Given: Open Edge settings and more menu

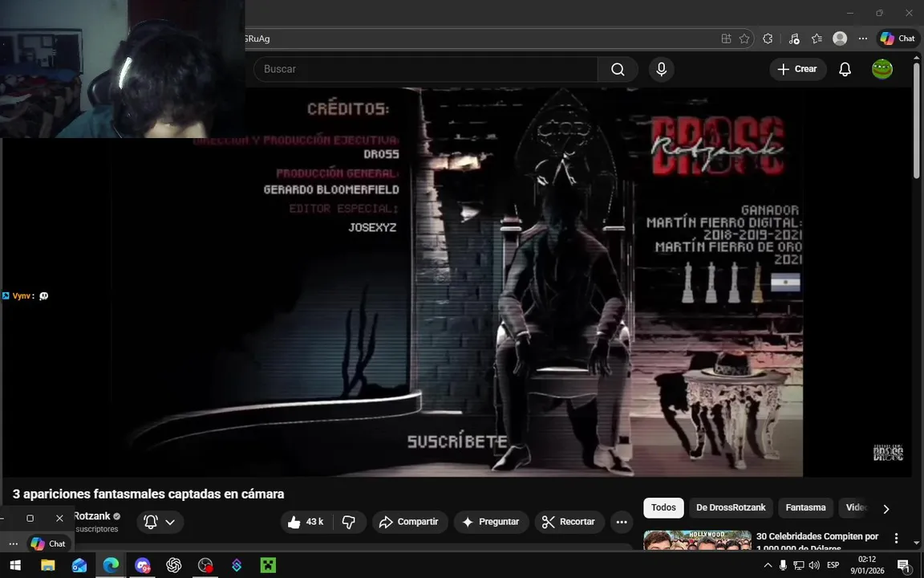Looking at the screenshot, I should [863, 39].
